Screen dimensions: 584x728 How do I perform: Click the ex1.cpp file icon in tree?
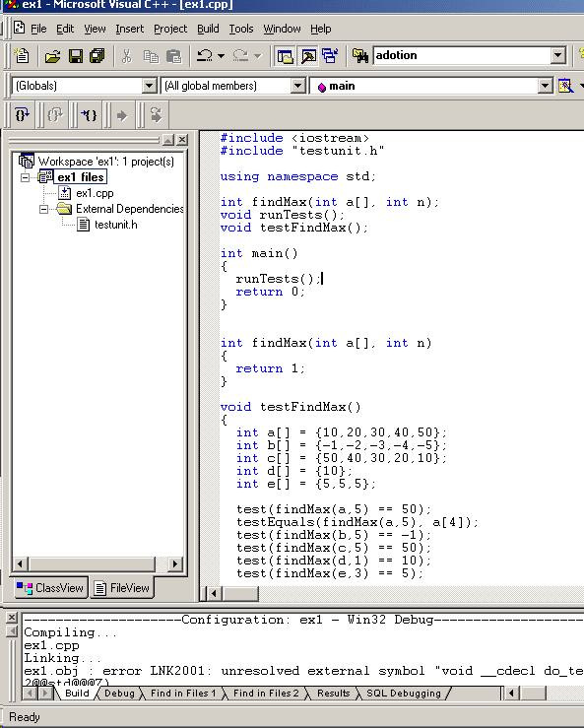click(65, 193)
